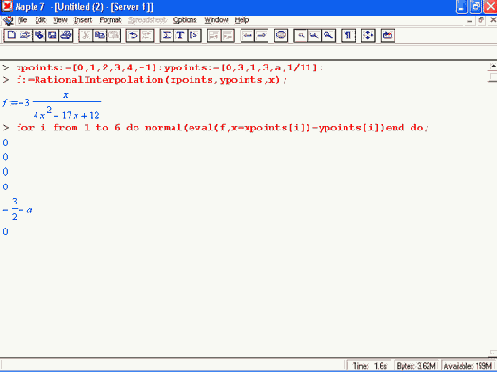This screenshot has width=497, height=372.
Task: Click the for loop command line
Action: pos(222,128)
